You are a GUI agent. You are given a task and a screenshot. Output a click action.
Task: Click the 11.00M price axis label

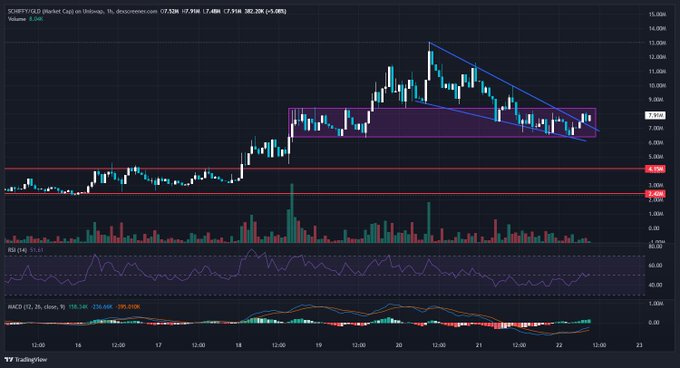(x=657, y=72)
